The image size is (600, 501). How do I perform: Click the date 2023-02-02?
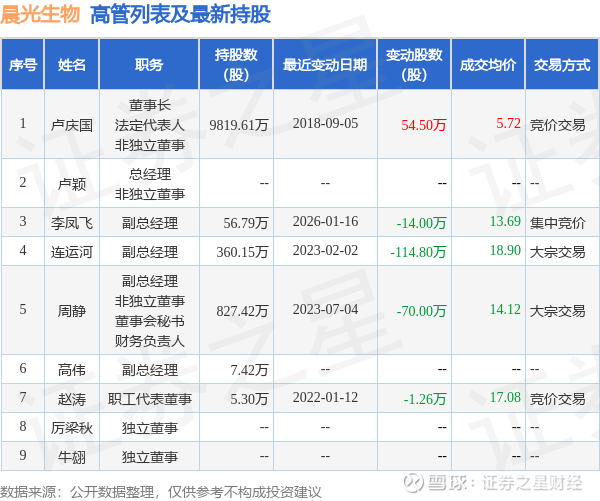325,250
